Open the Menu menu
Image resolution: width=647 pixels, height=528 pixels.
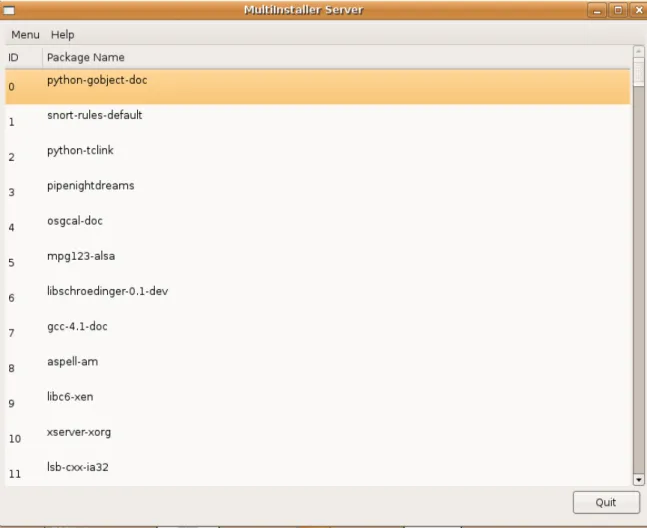pos(25,35)
